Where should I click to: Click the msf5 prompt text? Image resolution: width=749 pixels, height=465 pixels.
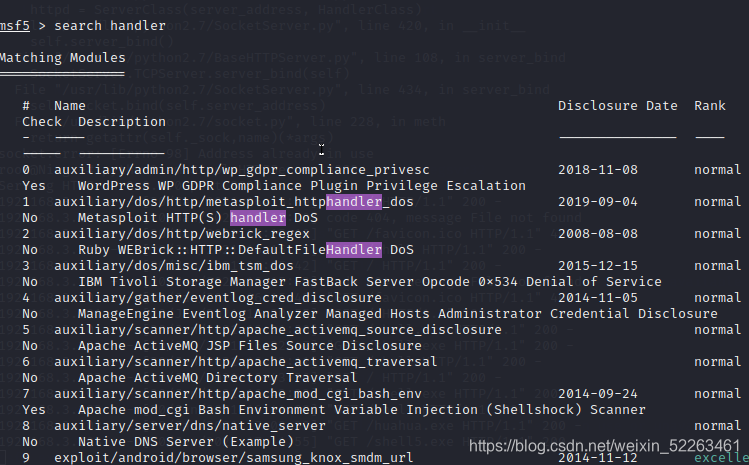click(x=15, y=25)
